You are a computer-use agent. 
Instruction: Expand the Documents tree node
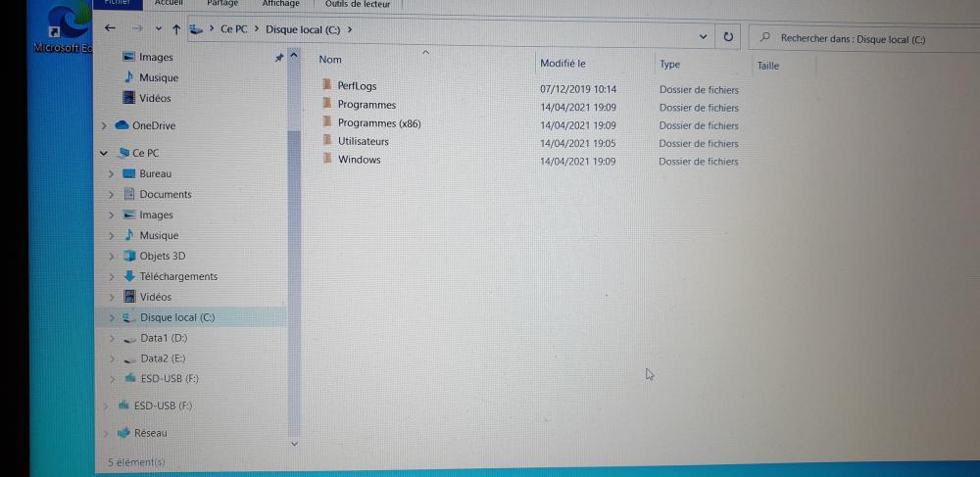[111, 195]
